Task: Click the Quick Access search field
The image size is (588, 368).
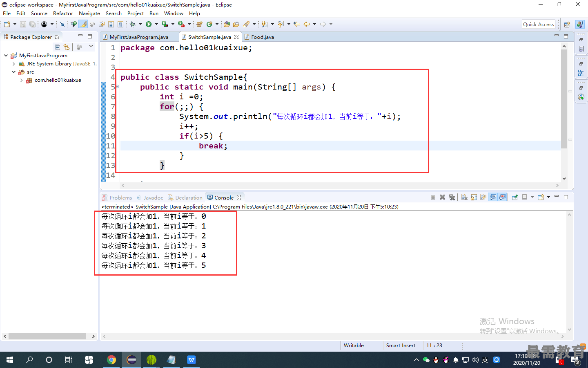Action: [539, 25]
